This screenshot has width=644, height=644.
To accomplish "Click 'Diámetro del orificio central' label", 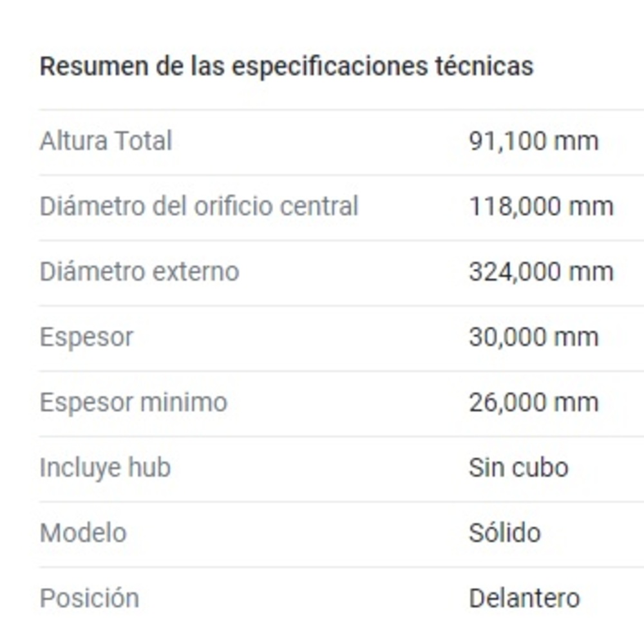I will click(198, 207).
